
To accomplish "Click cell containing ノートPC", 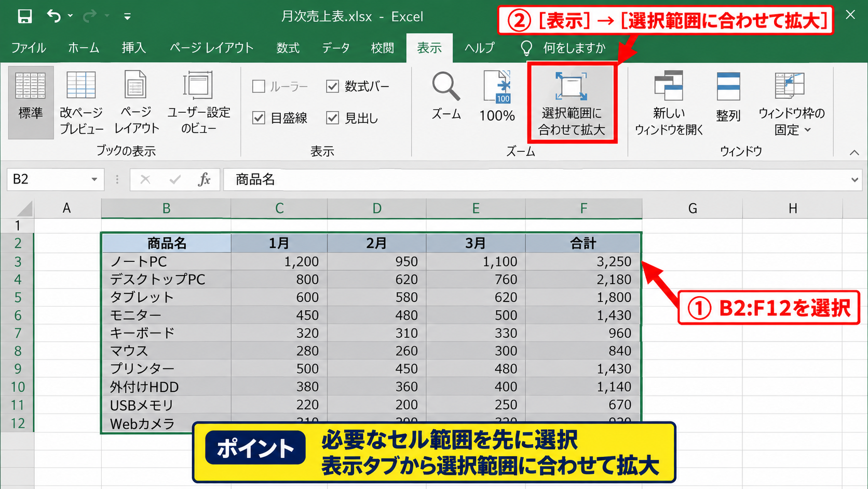I will point(167,261).
